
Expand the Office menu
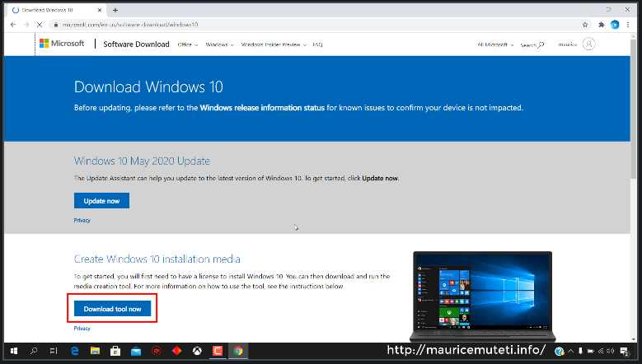click(x=188, y=44)
